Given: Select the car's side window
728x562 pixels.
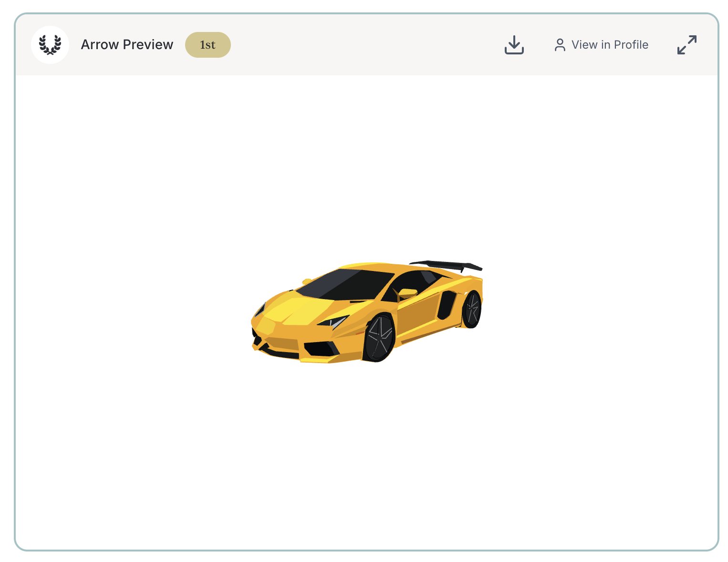Looking at the screenshot, I should tap(410, 281).
